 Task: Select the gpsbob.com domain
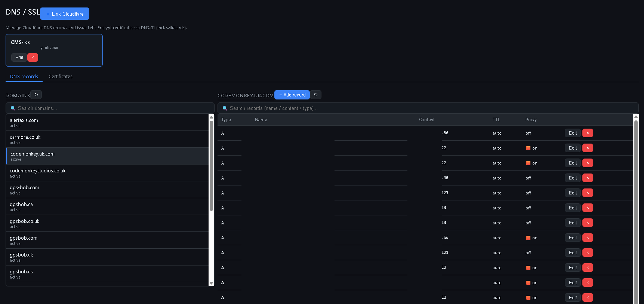[107, 240]
